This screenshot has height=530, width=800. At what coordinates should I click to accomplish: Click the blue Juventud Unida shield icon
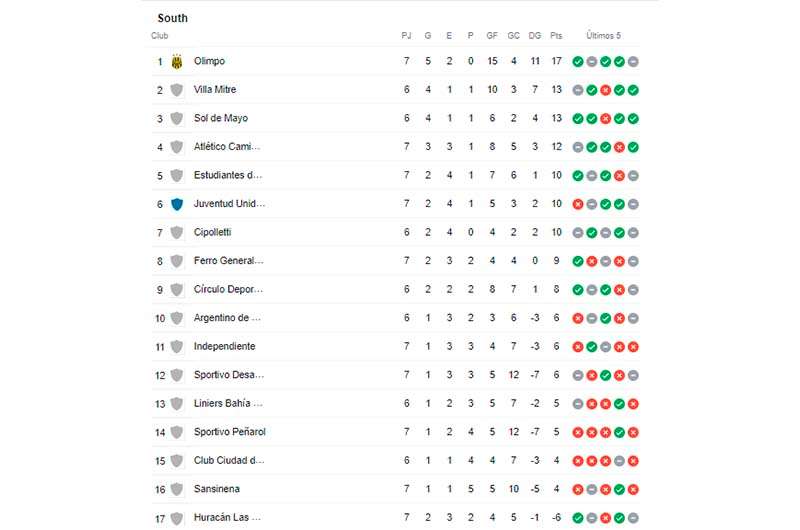[177, 205]
